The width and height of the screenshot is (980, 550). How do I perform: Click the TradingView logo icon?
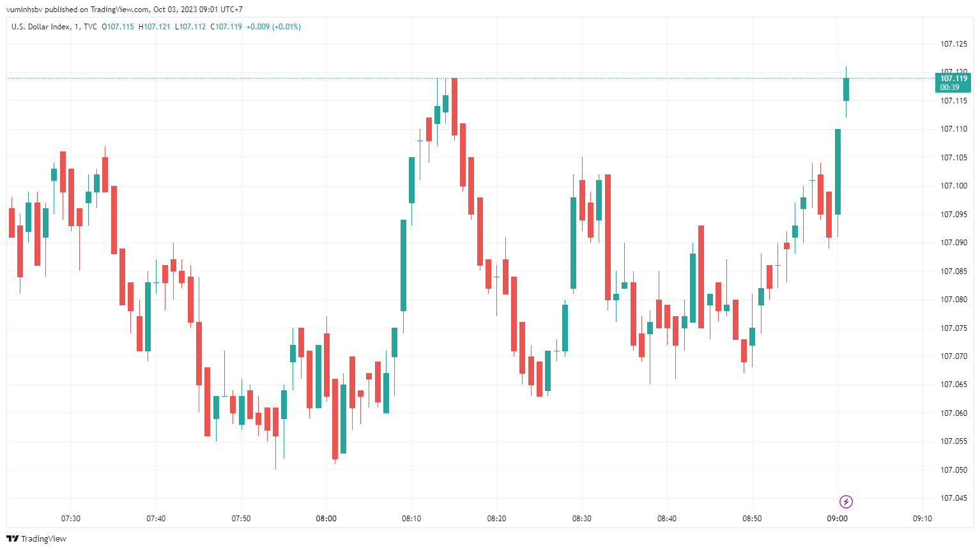click(12, 539)
